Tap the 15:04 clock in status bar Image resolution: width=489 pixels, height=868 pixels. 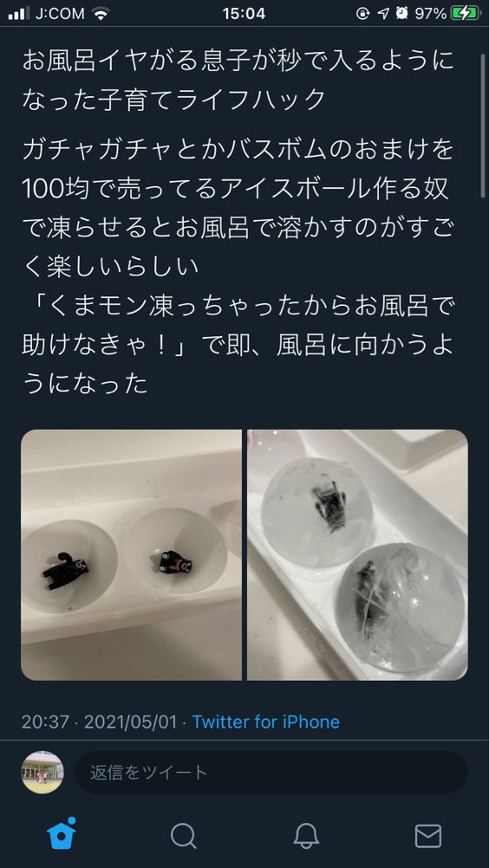[x=244, y=14]
